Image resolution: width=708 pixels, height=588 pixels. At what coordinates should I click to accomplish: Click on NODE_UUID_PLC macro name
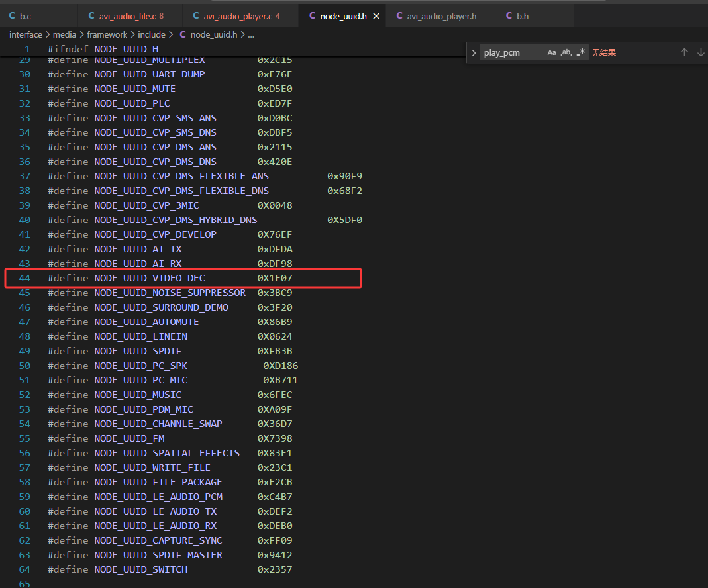pyautogui.click(x=132, y=103)
